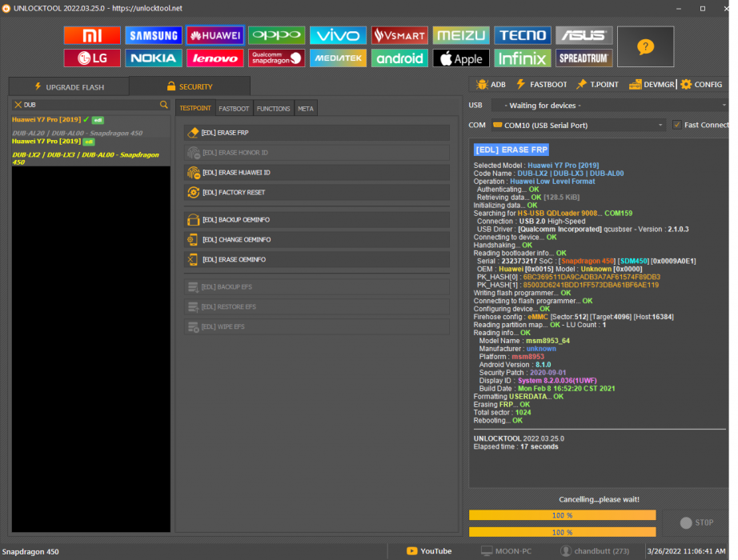The height and width of the screenshot is (560, 738).
Task: Switch to the FUNCTIONS tab
Action: 274,109
